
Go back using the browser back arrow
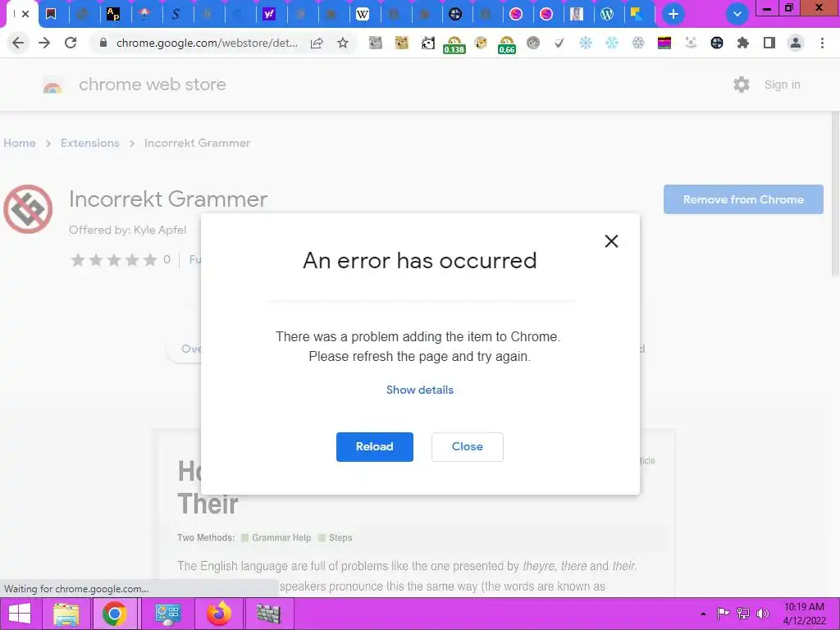(18, 43)
